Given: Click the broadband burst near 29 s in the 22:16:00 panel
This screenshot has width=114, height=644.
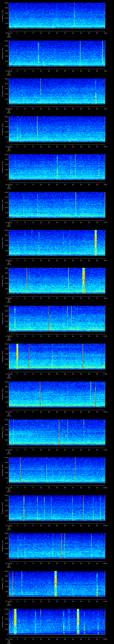Looking at the screenshot, I should 56,584.
